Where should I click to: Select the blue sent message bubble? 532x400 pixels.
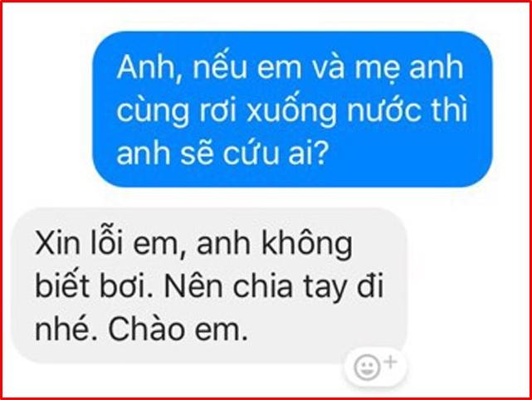[292, 109]
